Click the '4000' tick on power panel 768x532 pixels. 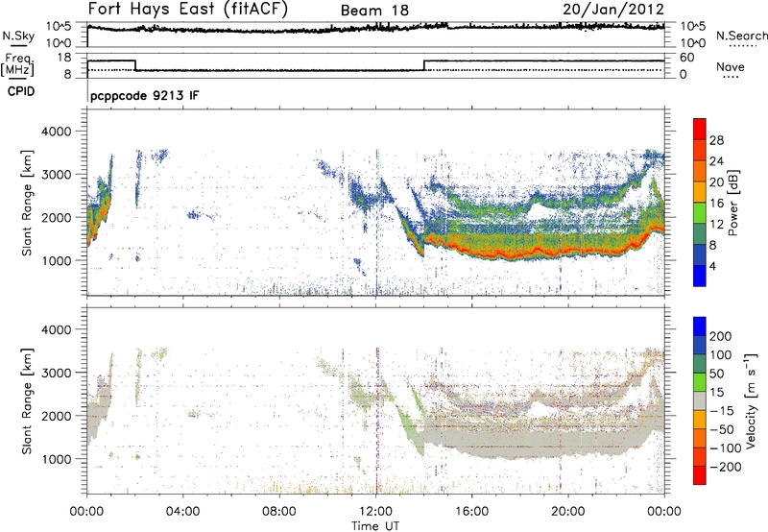tap(56, 132)
